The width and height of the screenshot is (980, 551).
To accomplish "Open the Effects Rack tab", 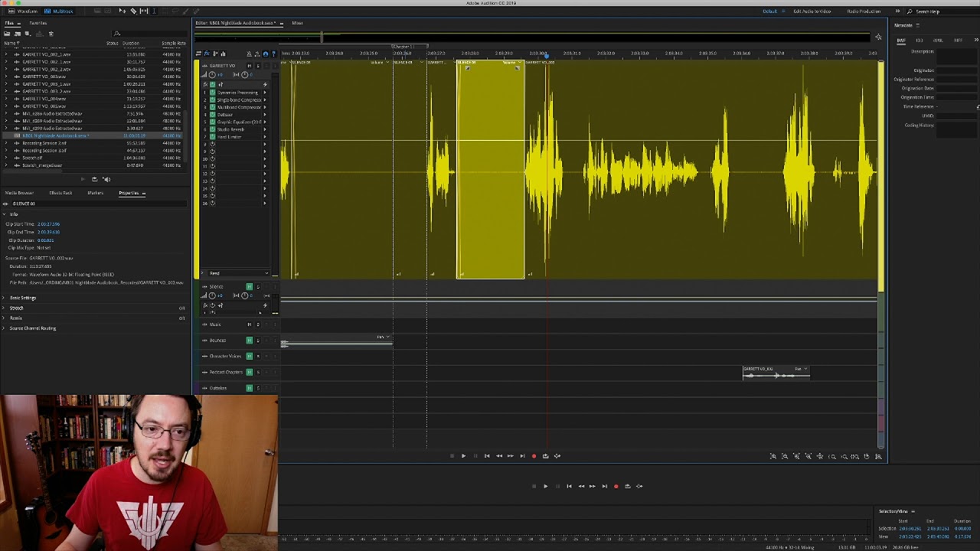I will pos(60,193).
